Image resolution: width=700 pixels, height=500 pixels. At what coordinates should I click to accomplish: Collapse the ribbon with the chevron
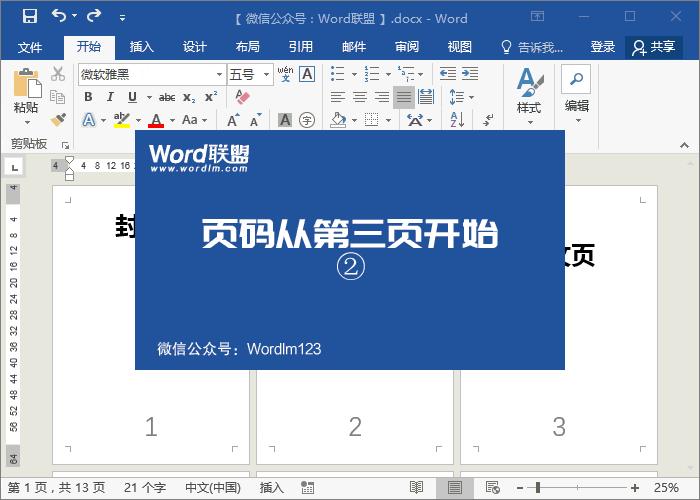684,145
